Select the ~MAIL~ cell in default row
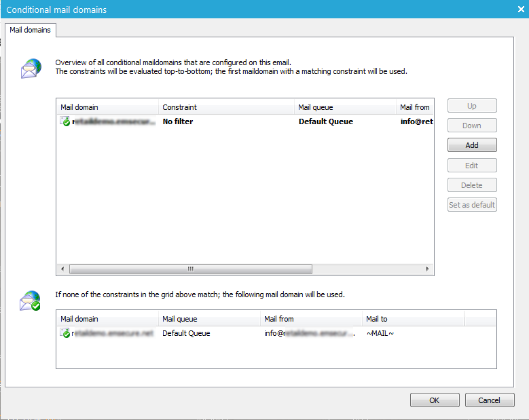The height and width of the screenshot is (420, 529). click(x=380, y=333)
